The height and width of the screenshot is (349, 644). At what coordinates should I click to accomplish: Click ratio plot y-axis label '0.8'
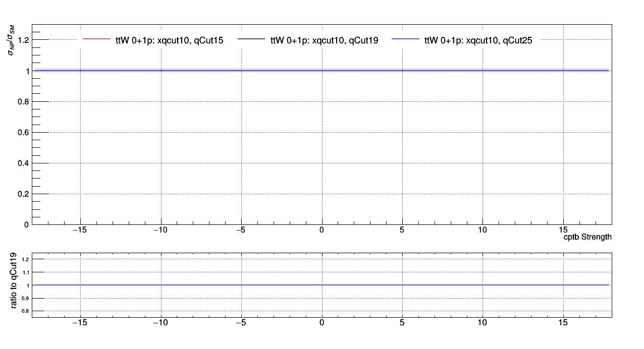pyautogui.click(x=26, y=312)
